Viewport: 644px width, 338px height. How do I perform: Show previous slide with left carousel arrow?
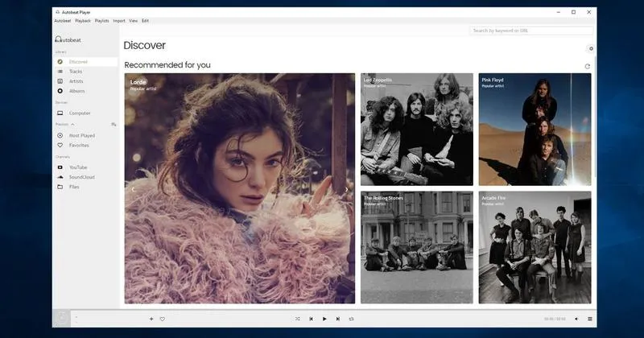[x=133, y=190]
